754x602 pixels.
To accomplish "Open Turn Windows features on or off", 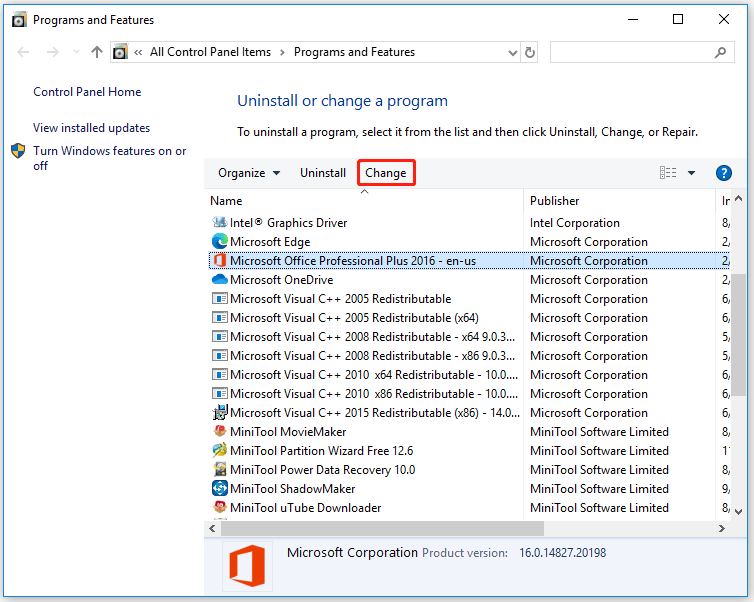I will (x=110, y=158).
